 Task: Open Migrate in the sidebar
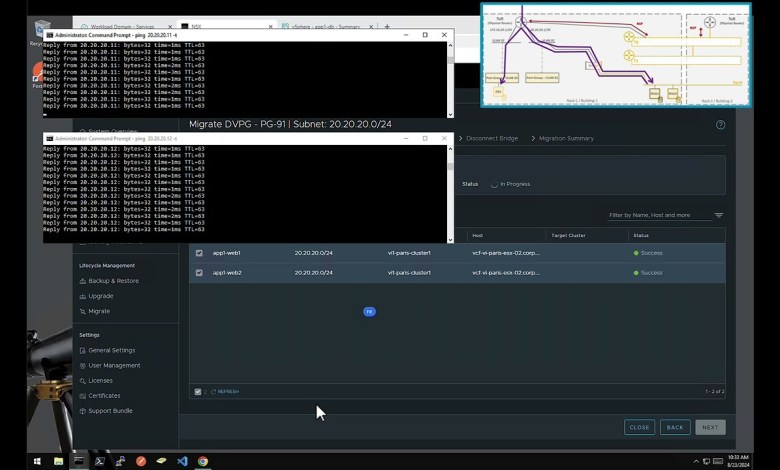(x=99, y=311)
